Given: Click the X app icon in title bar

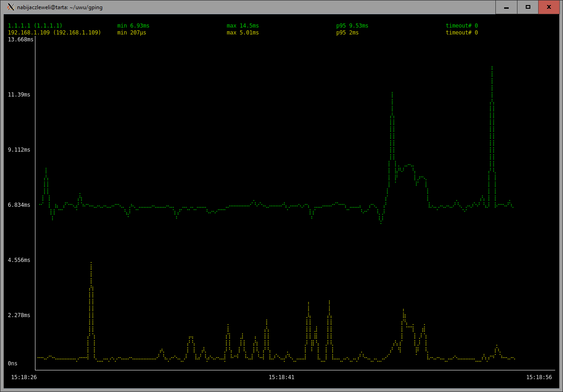Looking at the screenshot, I should click(x=11, y=7).
